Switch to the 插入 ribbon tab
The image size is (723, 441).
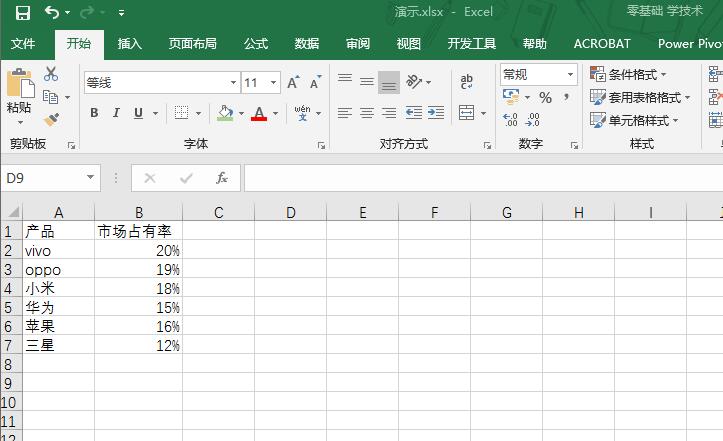click(x=130, y=44)
